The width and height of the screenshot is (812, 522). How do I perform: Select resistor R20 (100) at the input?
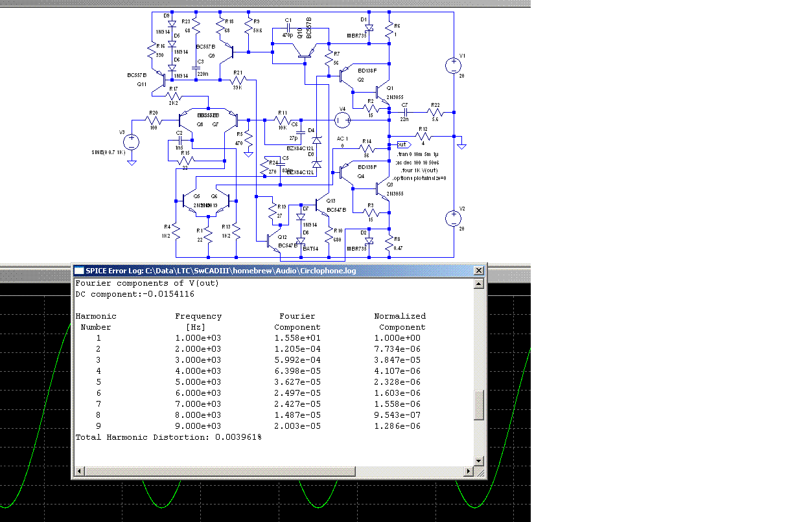coord(154,120)
